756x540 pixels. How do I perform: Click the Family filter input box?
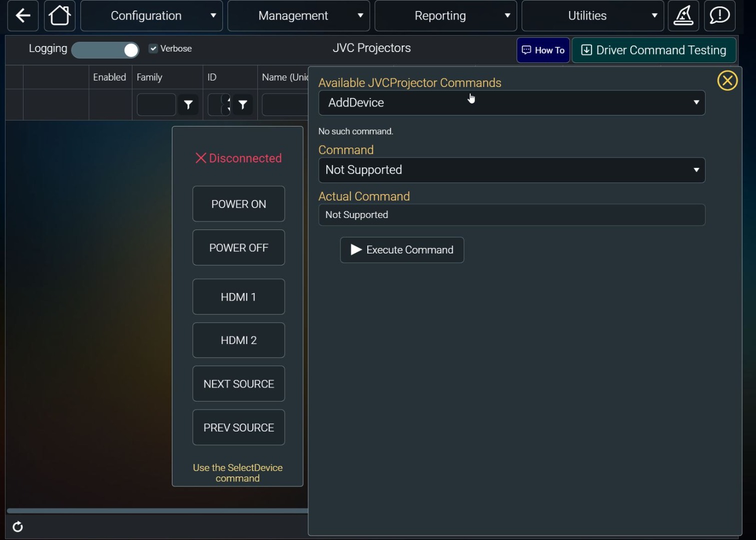[156, 105]
